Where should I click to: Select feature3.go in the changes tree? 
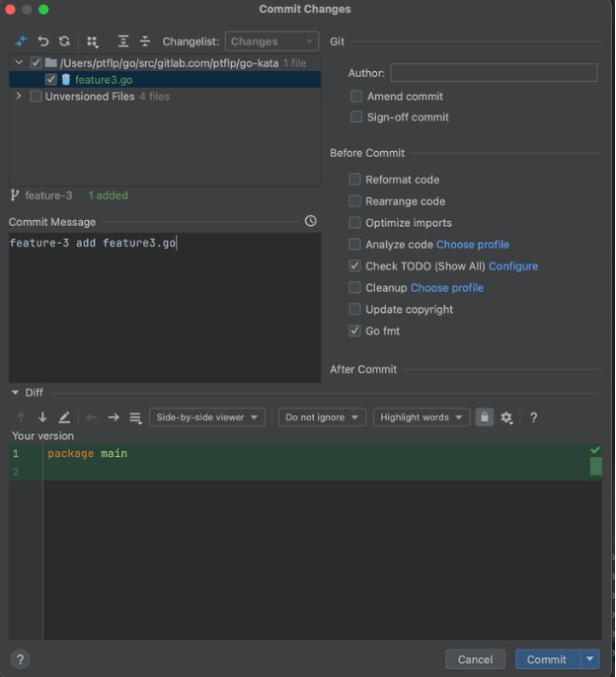[x=103, y=80]
